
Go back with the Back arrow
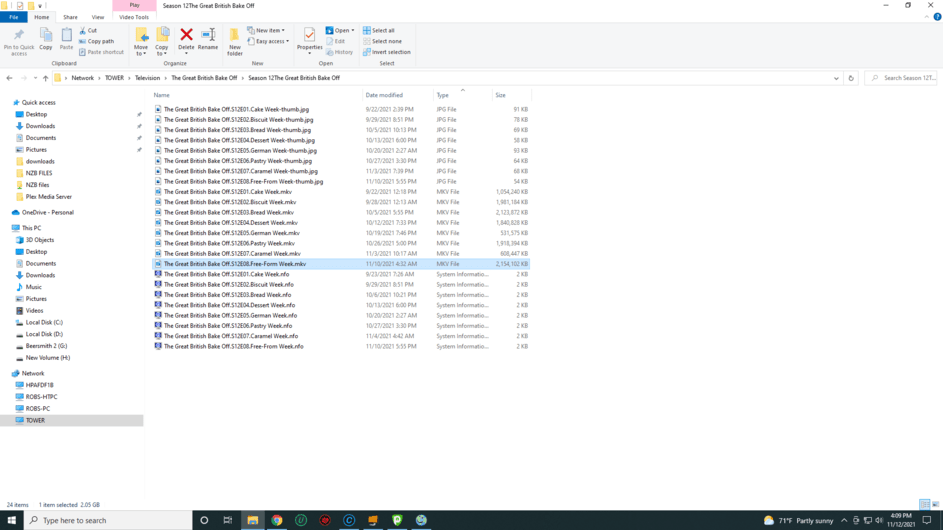click(10, 78)
